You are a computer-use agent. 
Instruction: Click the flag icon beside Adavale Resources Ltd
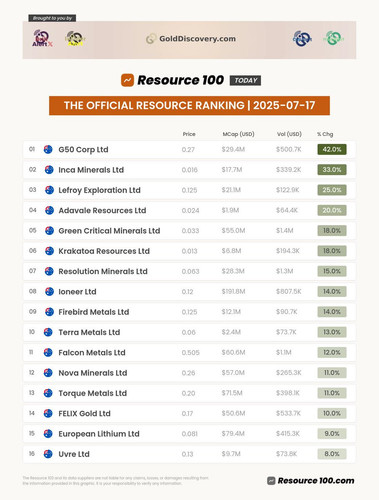(x=49, y=210)
